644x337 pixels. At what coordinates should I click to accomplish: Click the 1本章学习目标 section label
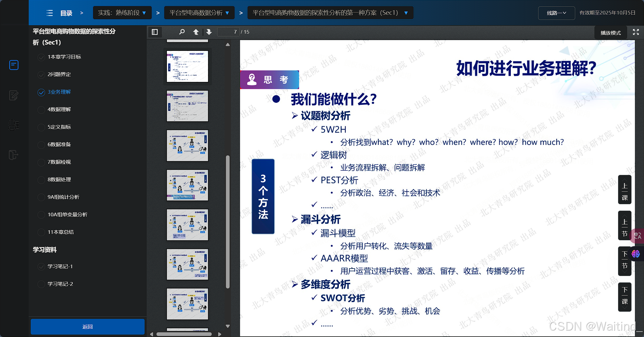(x=64, y=57)
